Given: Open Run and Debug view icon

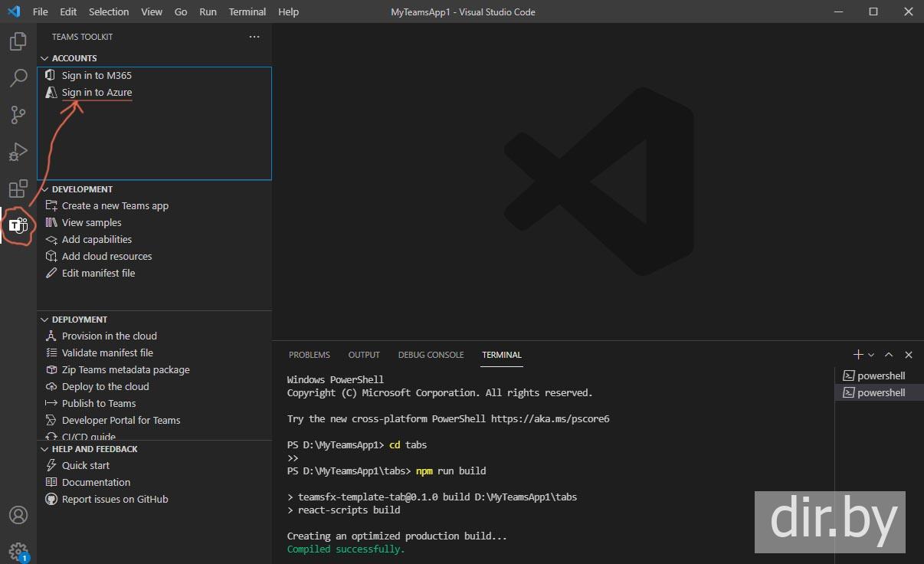Looking at the screenshot, I should pyautogui.click(x=18, y=152).
